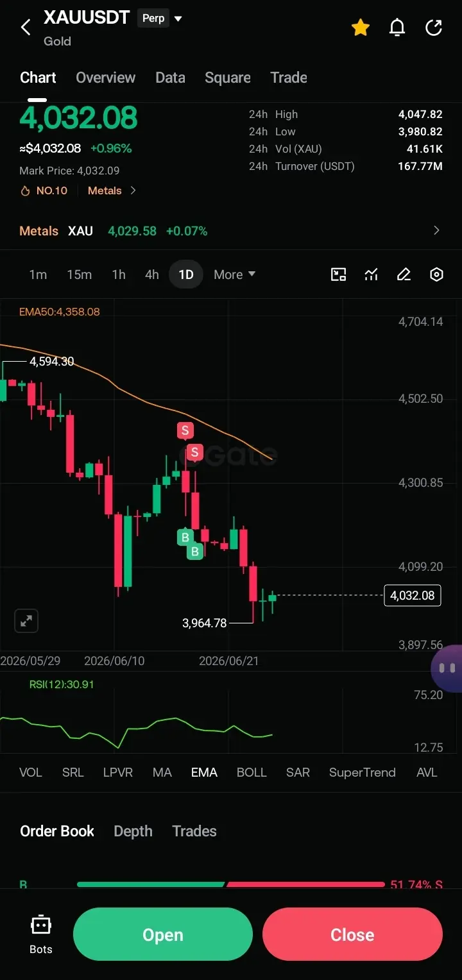The image size is (462, 980).
Task: Toggle the SuperTrend indicator
Action: tap(363, 772)
